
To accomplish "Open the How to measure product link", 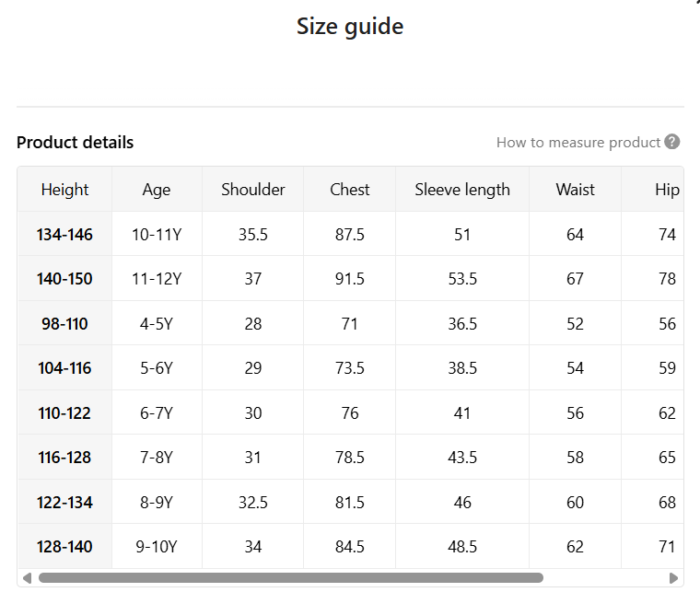I will click(x=578, y=143).
